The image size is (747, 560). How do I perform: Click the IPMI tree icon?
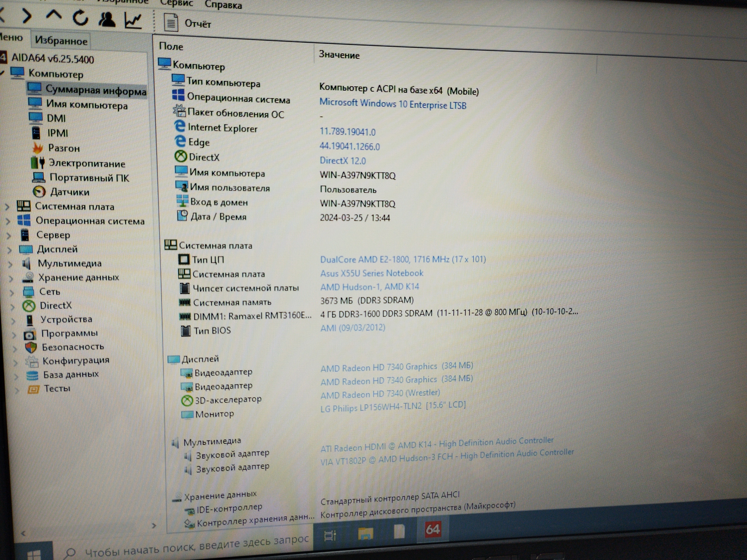pyautogui.click(x=36, y=132)
